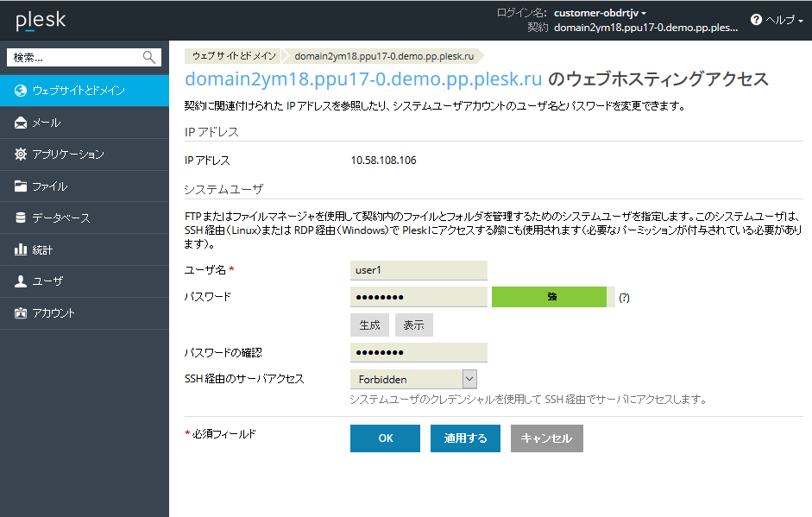Click the globe icon for Websites & Domains

(x=21, y=91)
